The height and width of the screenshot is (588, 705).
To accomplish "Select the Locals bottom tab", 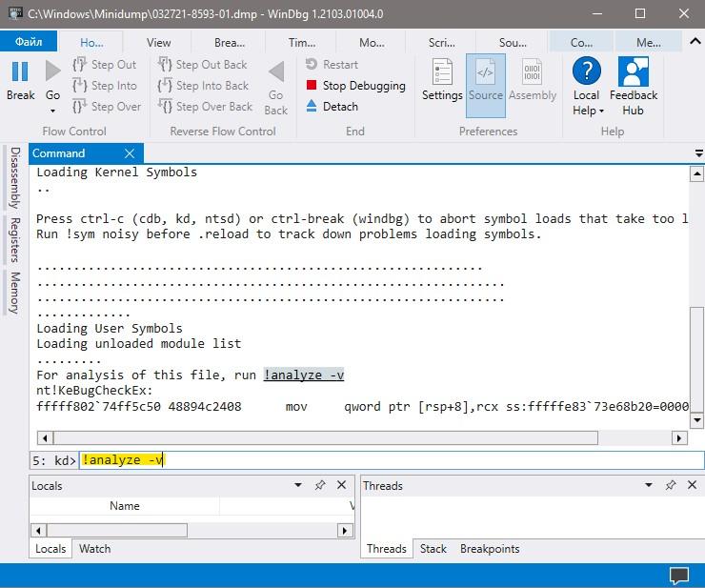I will point(50,548).
